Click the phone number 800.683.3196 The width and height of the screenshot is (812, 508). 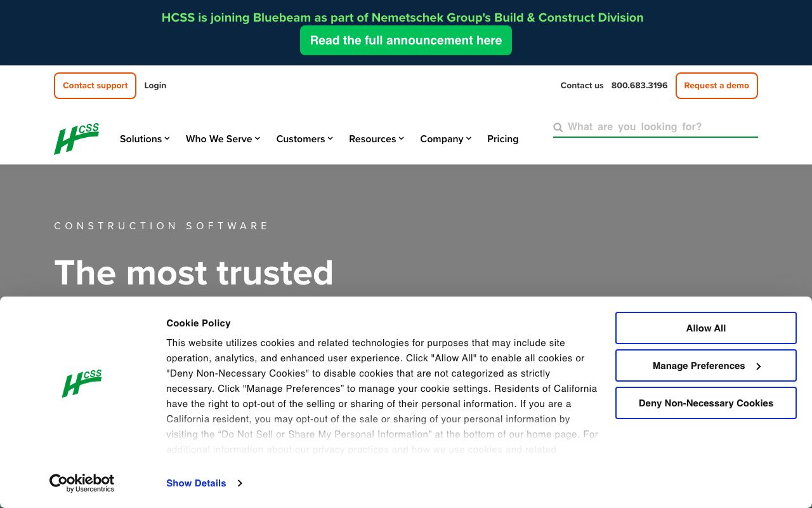tap(639, 86)
